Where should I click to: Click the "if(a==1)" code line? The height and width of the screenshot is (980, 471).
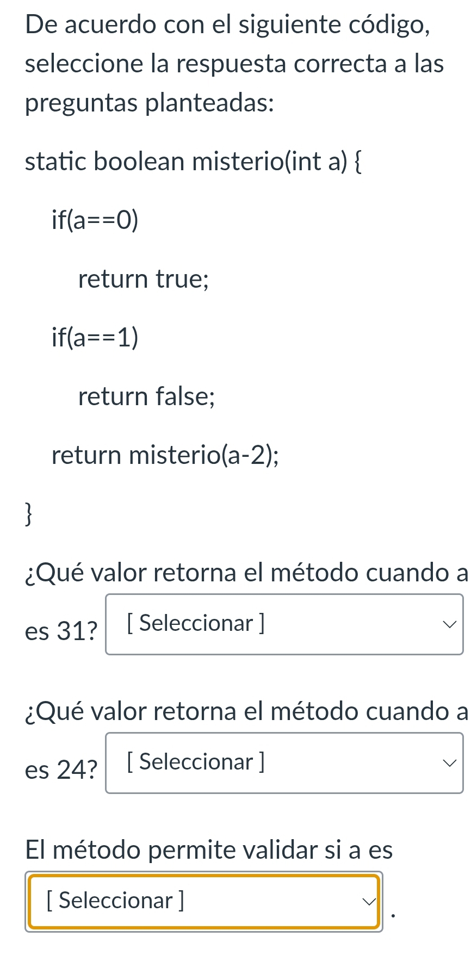pyautogui.click(x=95, y=338)
